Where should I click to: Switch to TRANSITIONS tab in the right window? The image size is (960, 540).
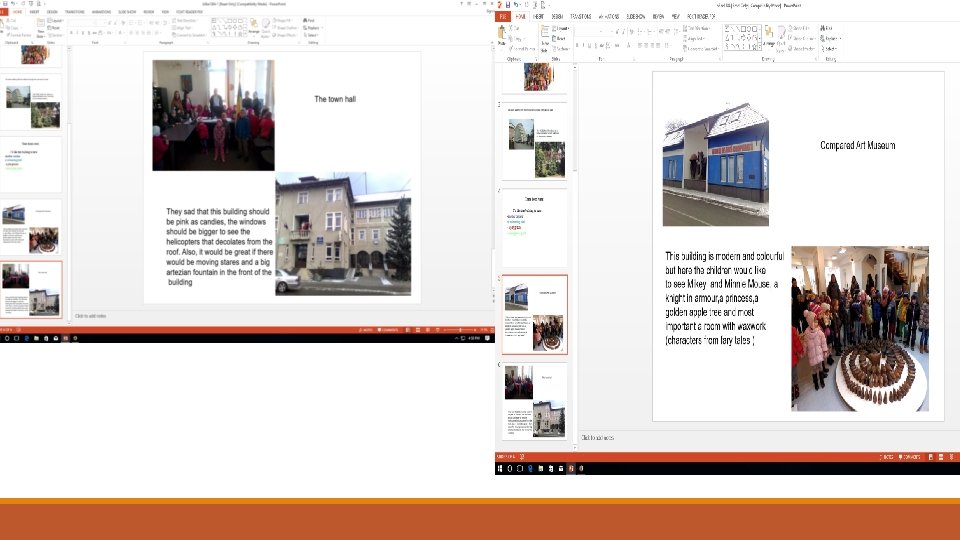[581, 17]
